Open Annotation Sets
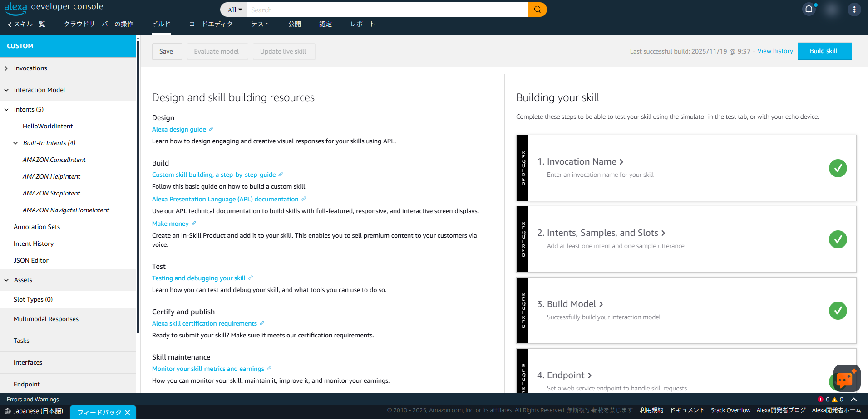 [37, 227]
